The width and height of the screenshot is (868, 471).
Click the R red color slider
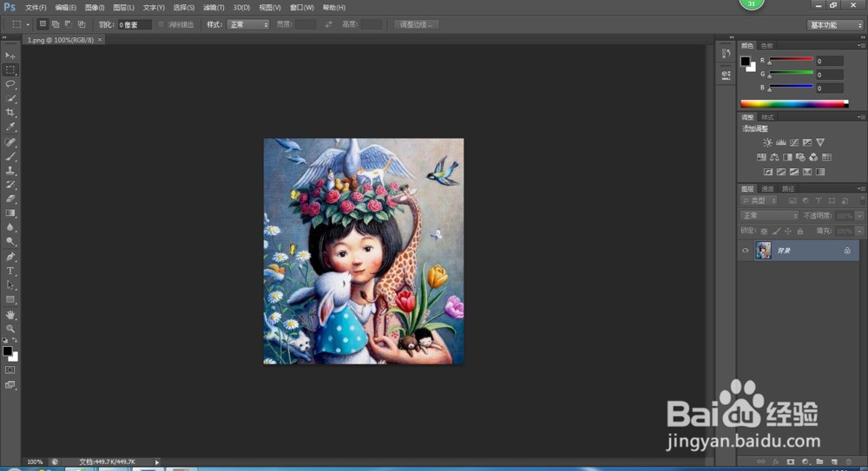click(x=791, y=60)
